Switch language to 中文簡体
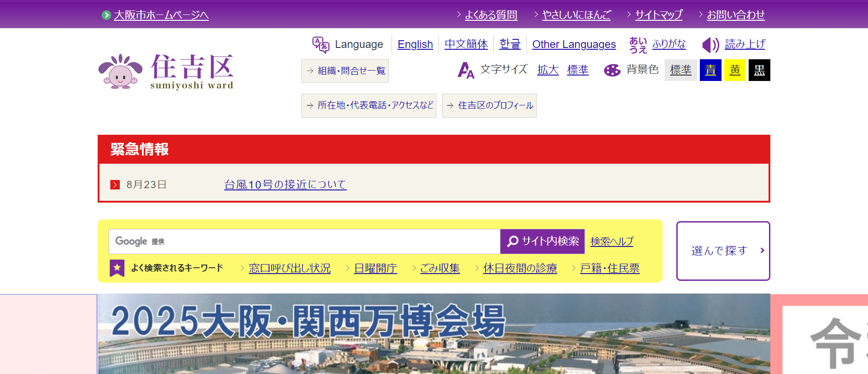The width and height of the screenshot is (868, 374). pyautogui.click(x=466, y=44)
